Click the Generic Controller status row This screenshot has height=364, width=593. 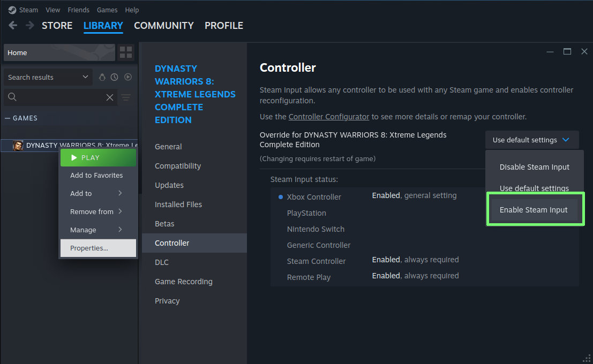424,245
